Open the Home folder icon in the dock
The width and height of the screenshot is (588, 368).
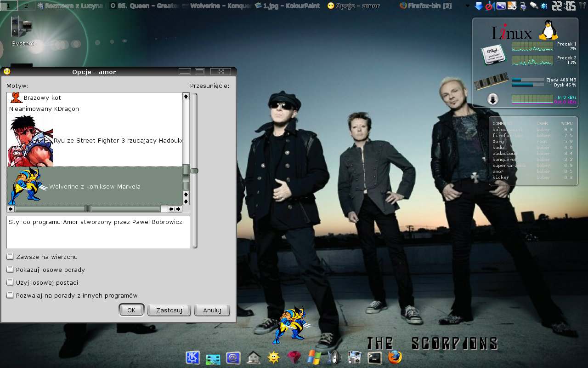point(254,357)
